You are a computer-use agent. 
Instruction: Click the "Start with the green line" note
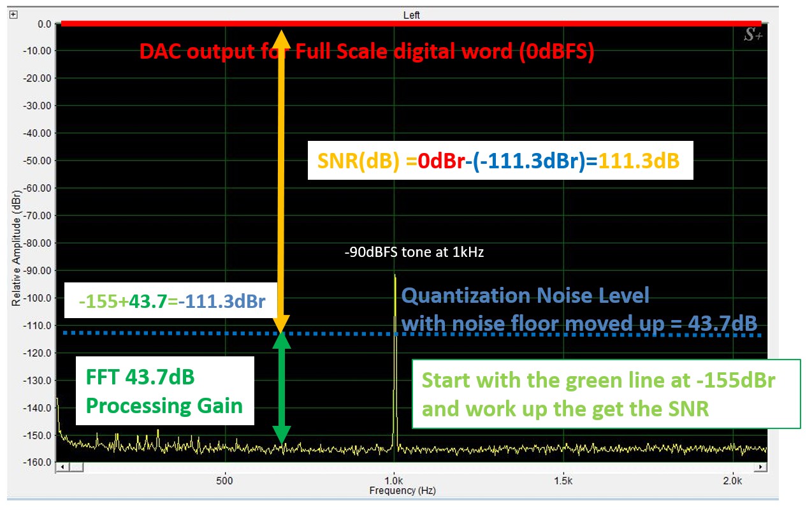pyautogui.click(x=605, y=394)
